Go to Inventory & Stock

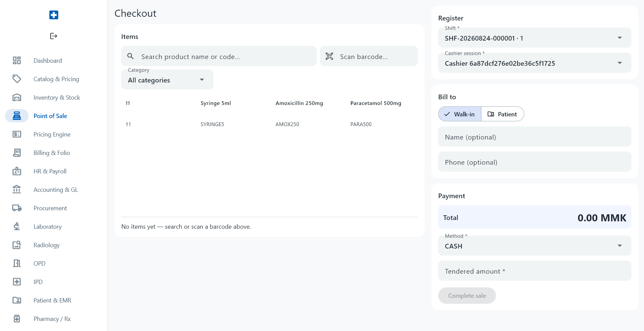(57, 97)
